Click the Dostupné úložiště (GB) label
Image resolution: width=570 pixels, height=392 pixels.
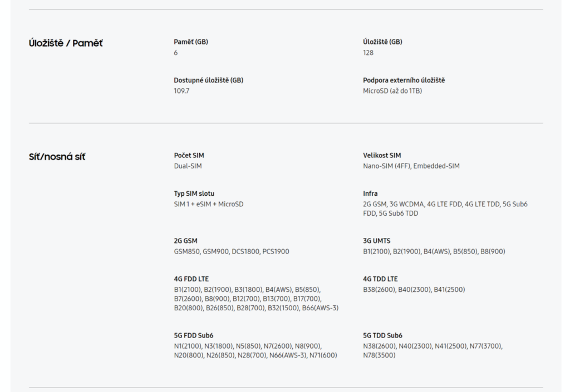point(208,80)
